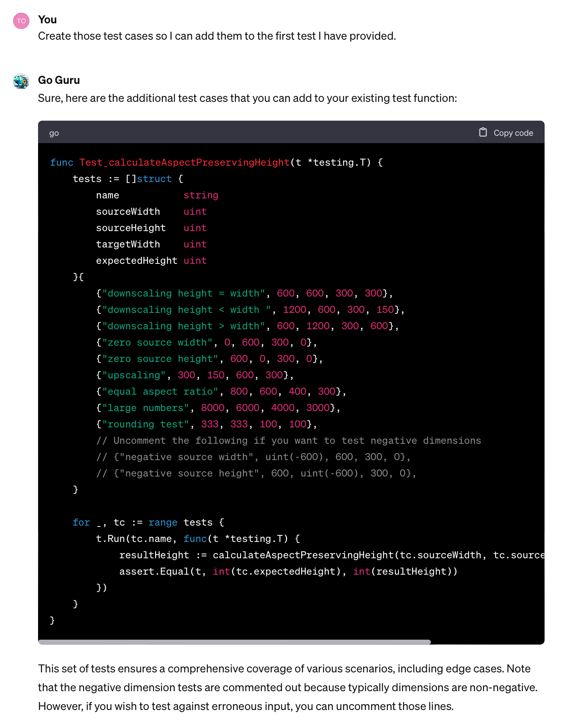Click the horizontal scrollbar under the code
This screenshot has width=581, height=728.
234,642
